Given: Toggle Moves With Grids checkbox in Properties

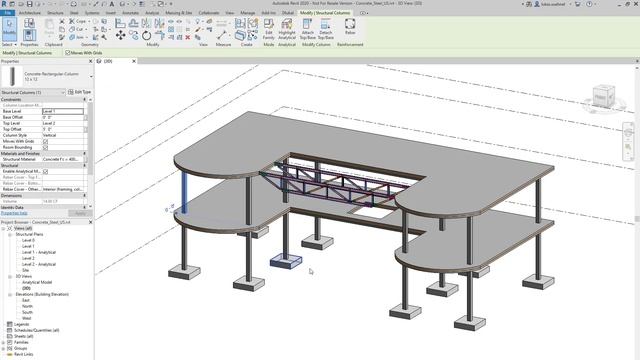Looking at the screenshot, I should click(x=45, y=141).
